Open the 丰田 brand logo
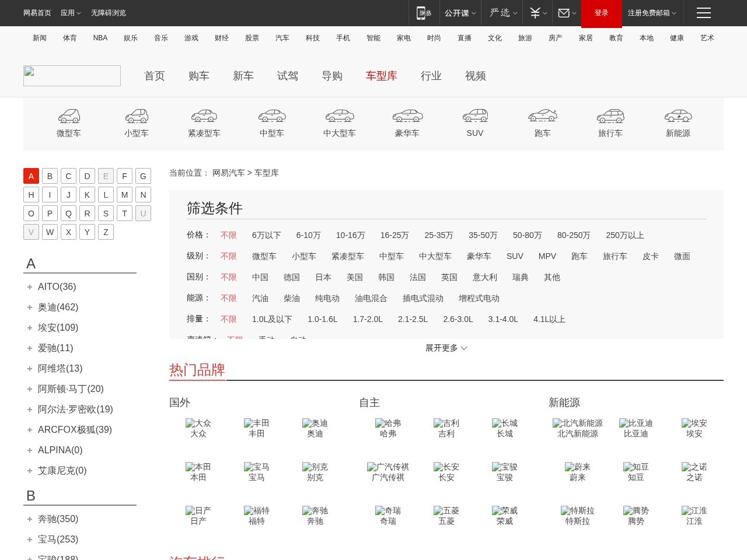This screenshot has height=560, width=747. coord(257,423)
